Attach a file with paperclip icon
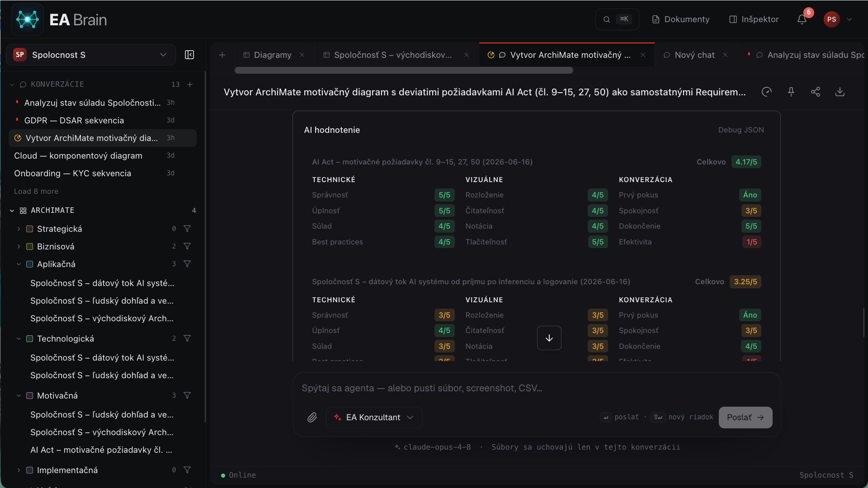Screen dimensions: 868x488 point(312,418)
